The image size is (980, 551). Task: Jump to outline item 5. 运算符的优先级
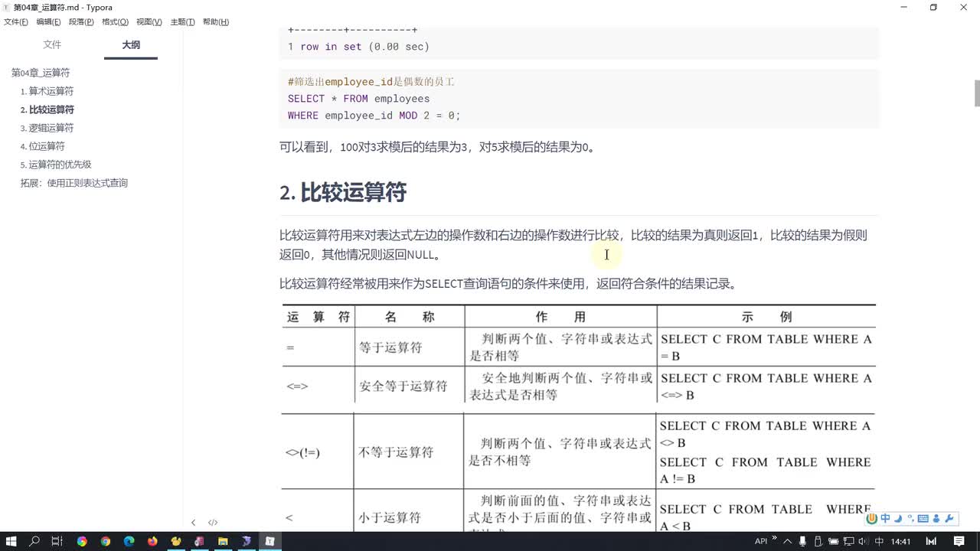[56, 165]
